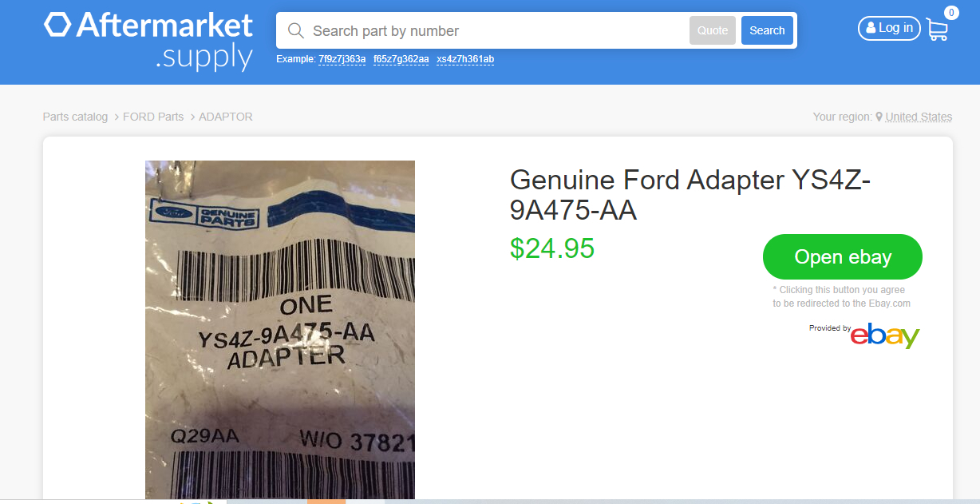Image resolution: width=980 pixels, height=504 pixels.
Task: Go to Parts catalog breadcrumb
Action: tap(75, 117)
